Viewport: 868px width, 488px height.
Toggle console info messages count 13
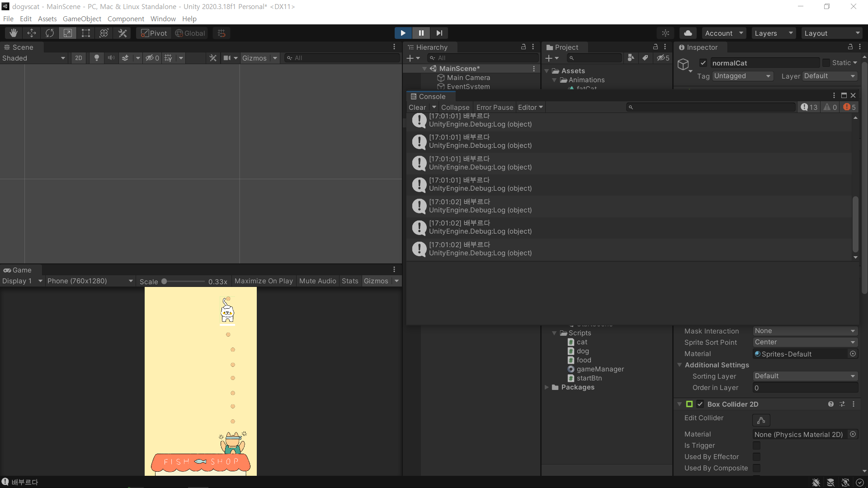tap(809, 107)
